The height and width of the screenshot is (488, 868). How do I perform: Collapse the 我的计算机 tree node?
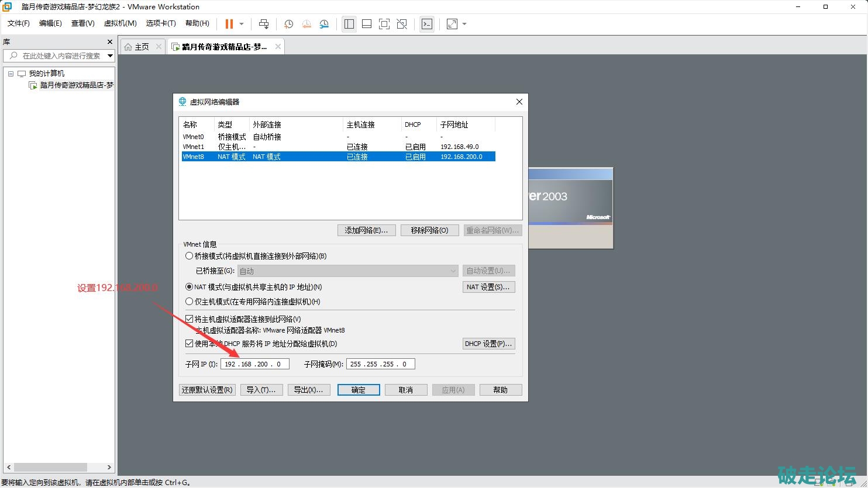pos(11,74)
